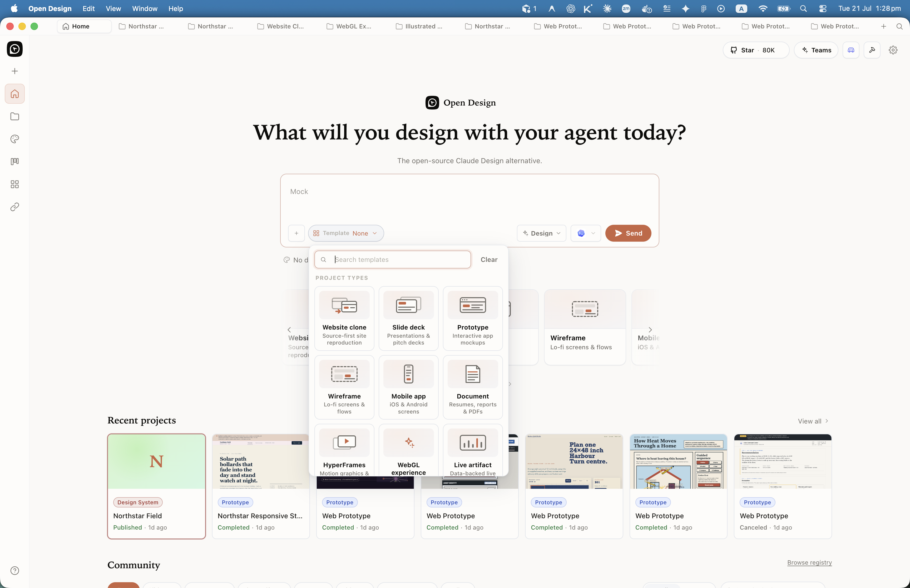Open the help question mark icon
This screenshot has width=910, height=588.
(x=14, y=570)
